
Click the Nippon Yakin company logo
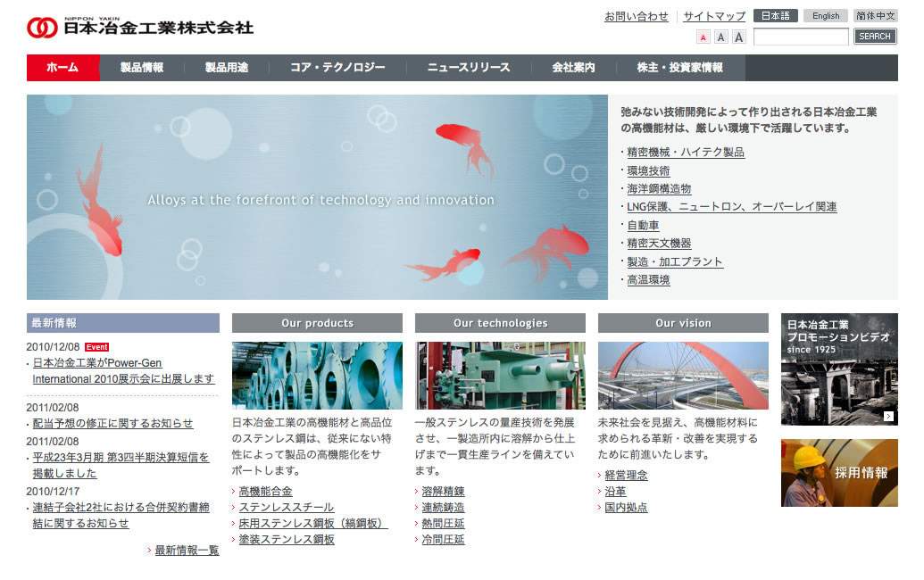coord(140,27)
